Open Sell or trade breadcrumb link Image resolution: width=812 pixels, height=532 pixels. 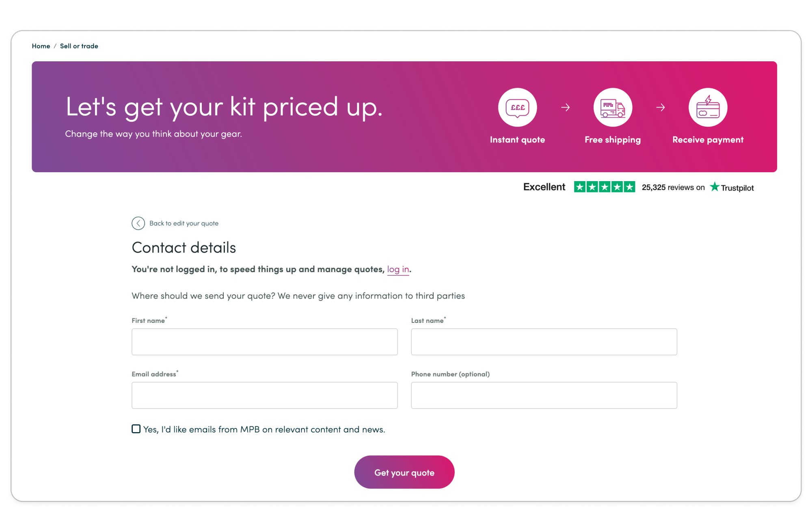[79, 46]
